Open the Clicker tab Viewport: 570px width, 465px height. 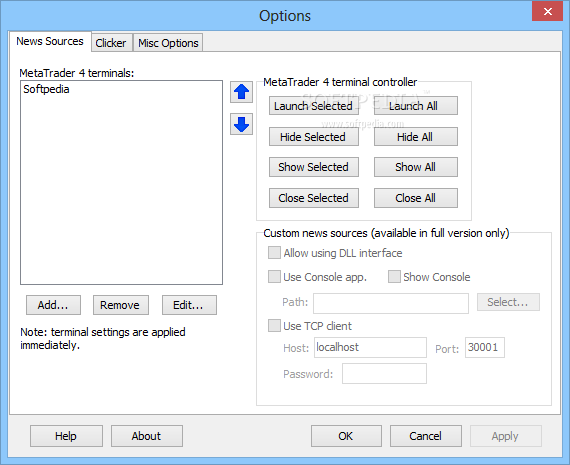click(111, 43)
